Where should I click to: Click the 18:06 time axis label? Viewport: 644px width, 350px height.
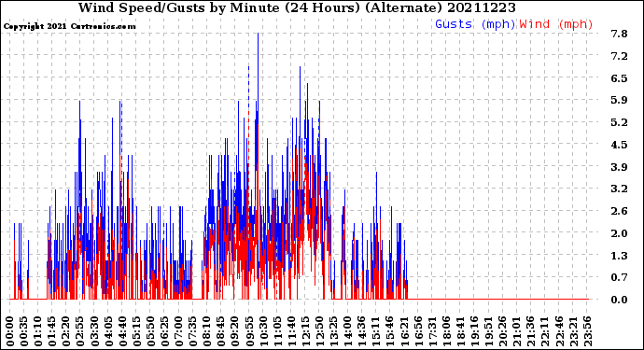click(446, 331)
